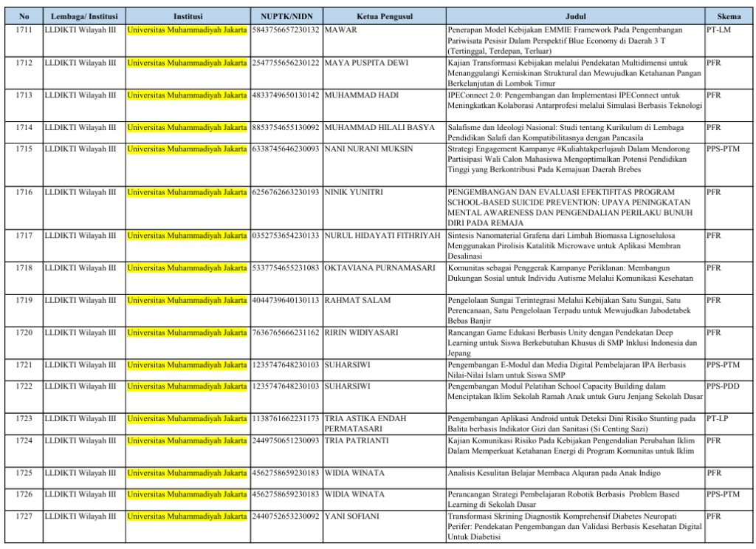Click the 'No' column header
The width and height of the screenshot is (756, 549).
click(x=24, y=16)
